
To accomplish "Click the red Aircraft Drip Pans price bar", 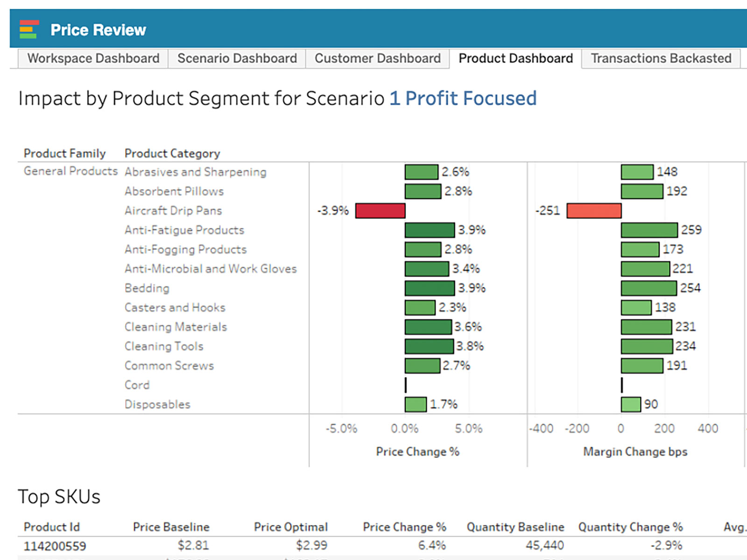I will coord(380,210).
